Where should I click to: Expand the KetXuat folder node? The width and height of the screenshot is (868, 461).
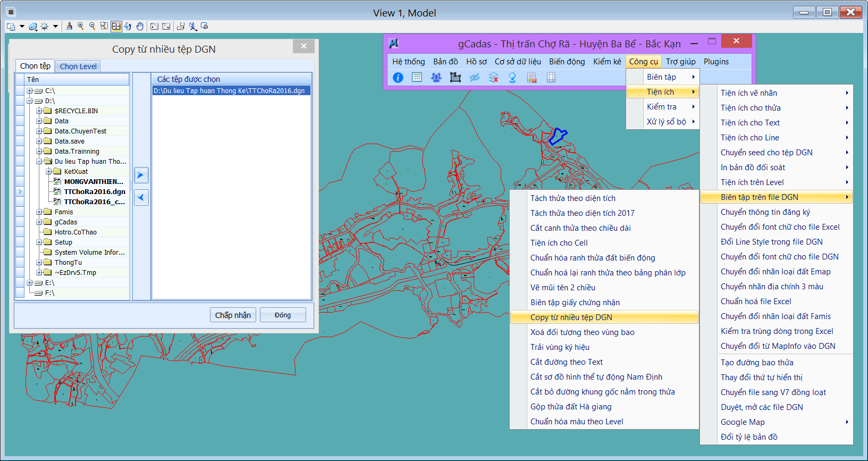(49, 172)
